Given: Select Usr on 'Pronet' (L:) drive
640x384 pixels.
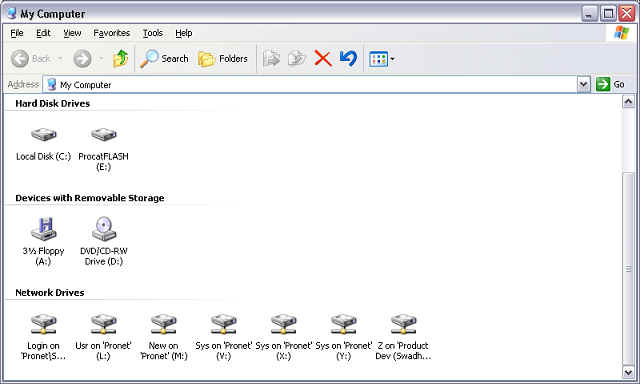Looking at the screenshot, I should (103, 337).
